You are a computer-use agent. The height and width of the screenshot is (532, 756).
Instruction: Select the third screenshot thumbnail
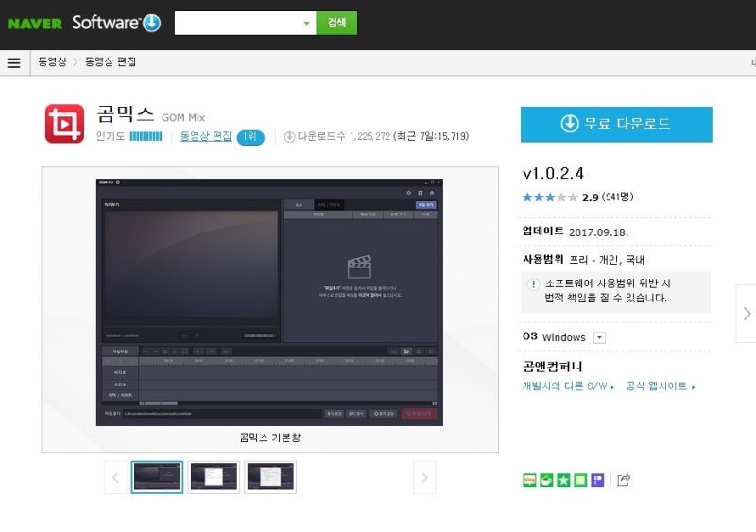[270, 477]
